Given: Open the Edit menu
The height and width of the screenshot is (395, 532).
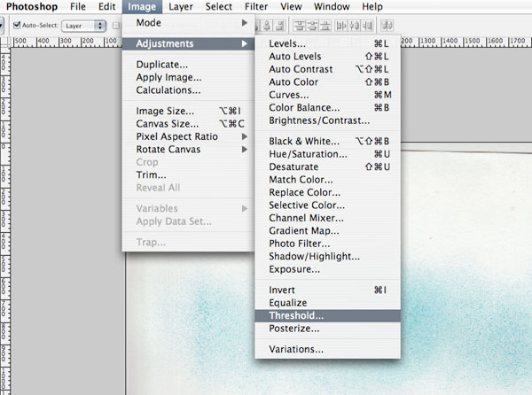Looking at the screenshot, I should [x=107, y=6].
